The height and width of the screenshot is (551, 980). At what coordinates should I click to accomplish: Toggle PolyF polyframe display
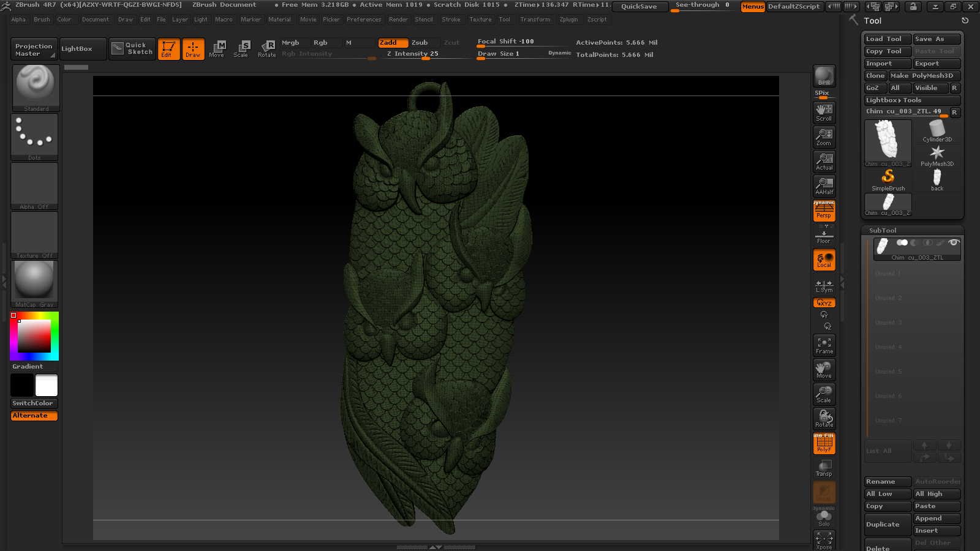tap(824, 443)
